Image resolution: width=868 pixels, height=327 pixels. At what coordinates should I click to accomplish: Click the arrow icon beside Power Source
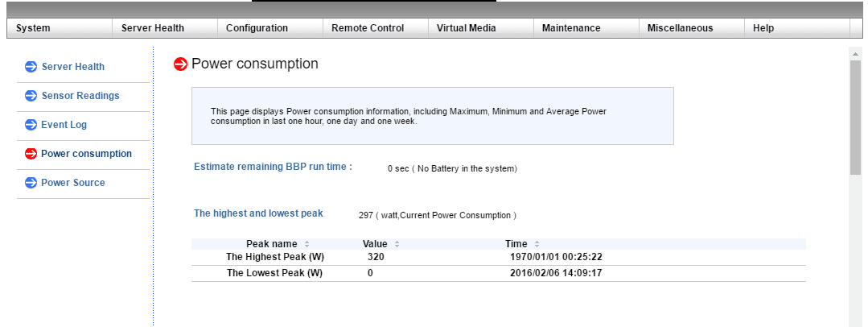pyautogui.click(x=31, y=183)
